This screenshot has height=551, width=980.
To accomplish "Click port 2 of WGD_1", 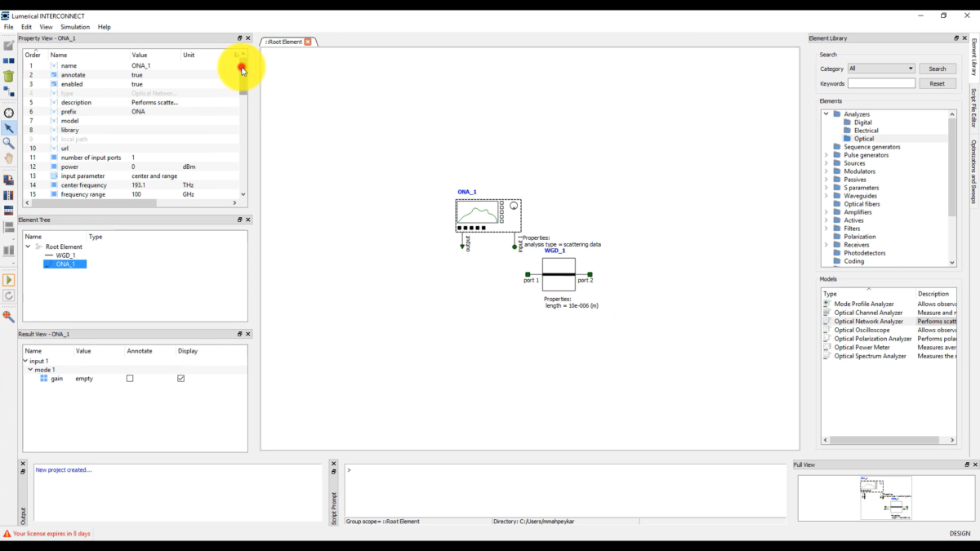I will point(590,275).
